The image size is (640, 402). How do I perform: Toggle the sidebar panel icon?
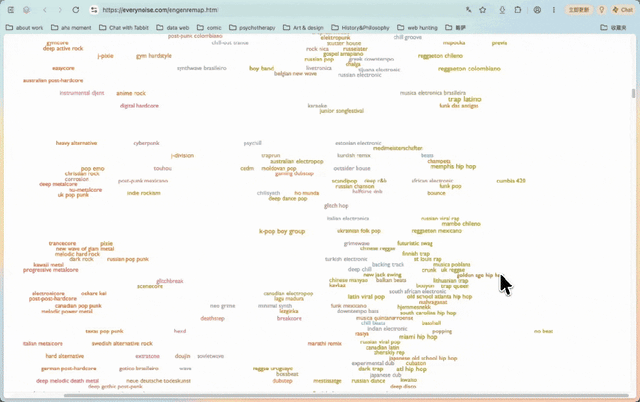tap(11, 10)
